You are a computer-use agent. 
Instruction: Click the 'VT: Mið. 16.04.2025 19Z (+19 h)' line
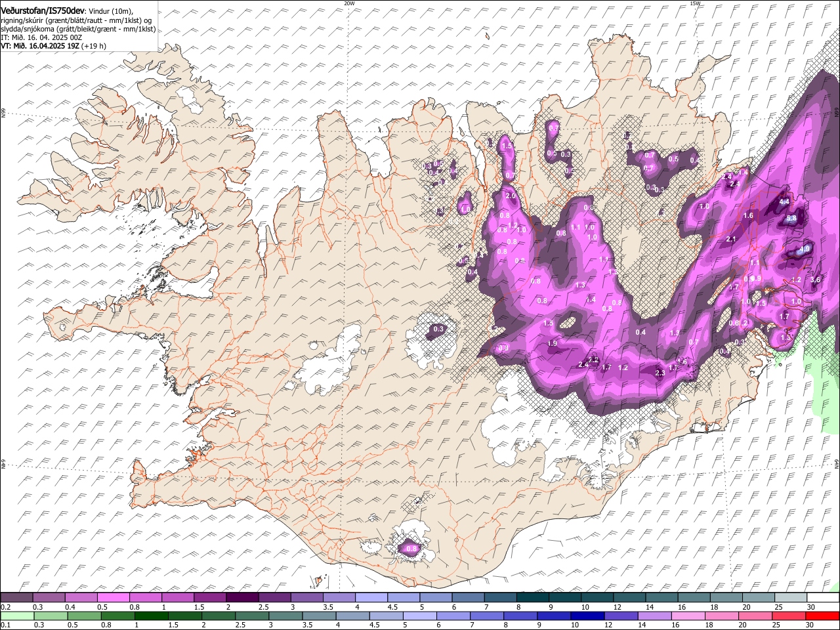click(54, 46)
